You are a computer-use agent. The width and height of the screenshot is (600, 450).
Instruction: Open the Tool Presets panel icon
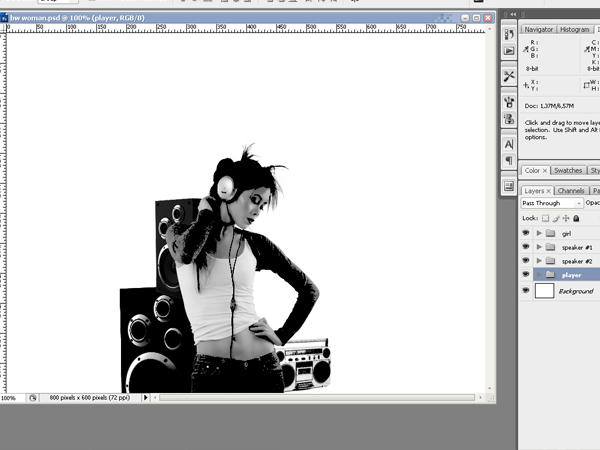(509, 76)
